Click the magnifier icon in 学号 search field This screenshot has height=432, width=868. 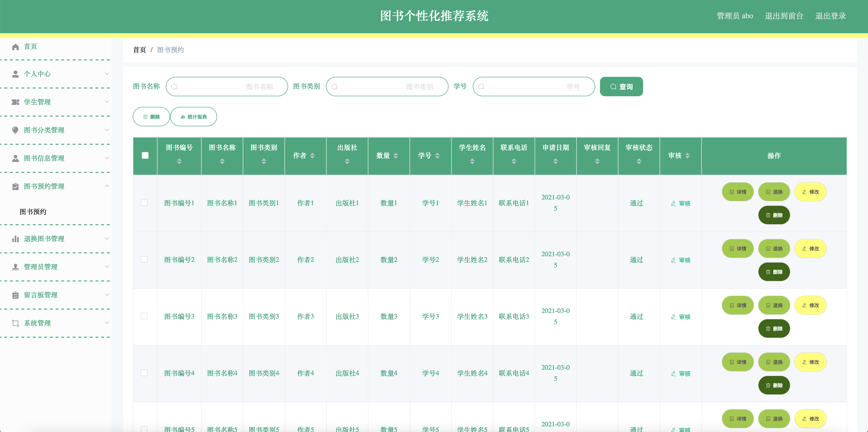tap(481, 87)
